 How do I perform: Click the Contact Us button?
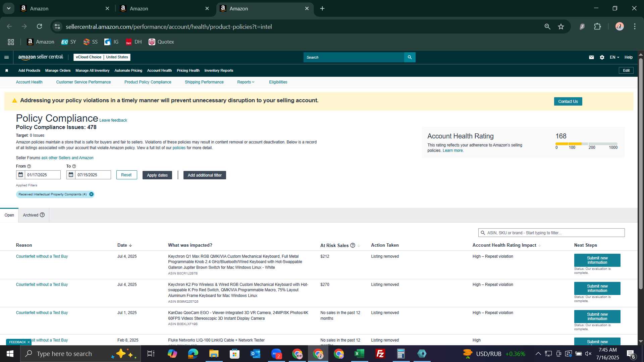(x=568, y=102)
